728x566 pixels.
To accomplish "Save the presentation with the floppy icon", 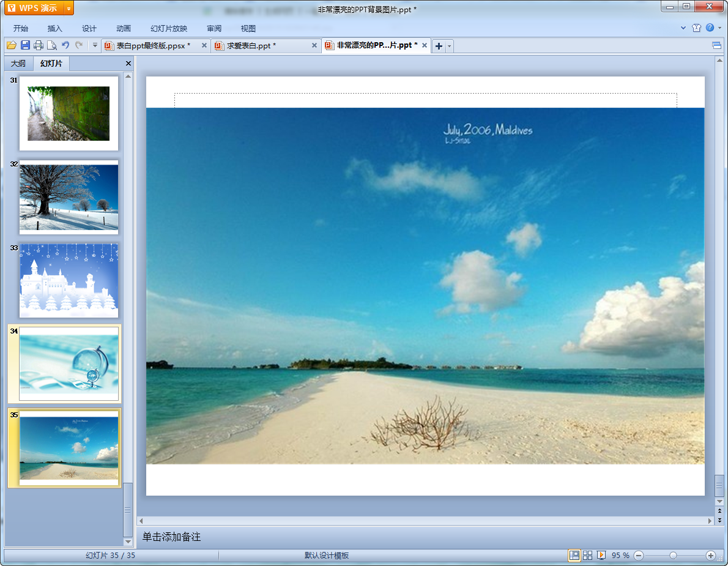I will 25,45.
